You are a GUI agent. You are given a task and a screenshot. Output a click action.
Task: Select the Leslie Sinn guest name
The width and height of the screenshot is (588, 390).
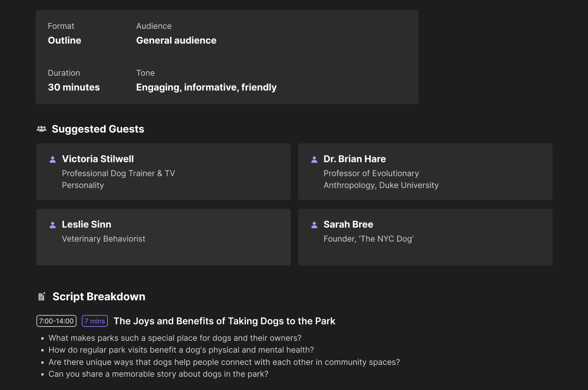click(x=86, y=224)
